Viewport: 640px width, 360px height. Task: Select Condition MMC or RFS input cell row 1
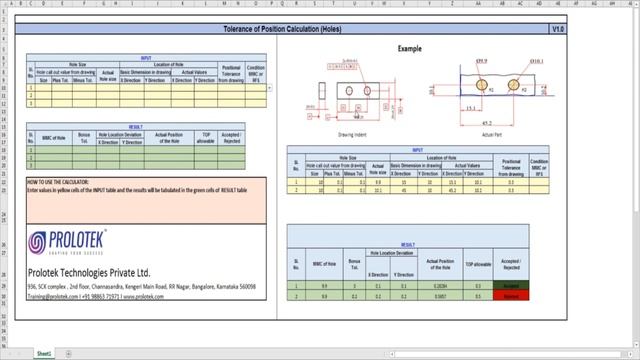pos(256,88)
